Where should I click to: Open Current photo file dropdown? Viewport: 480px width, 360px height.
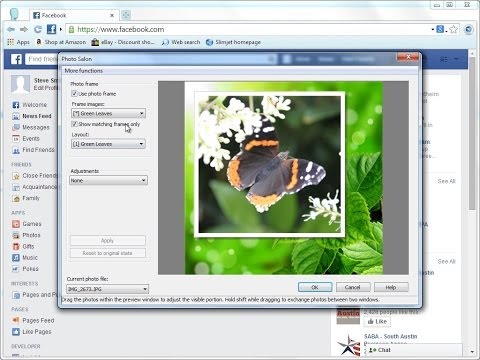click(107, 289)
